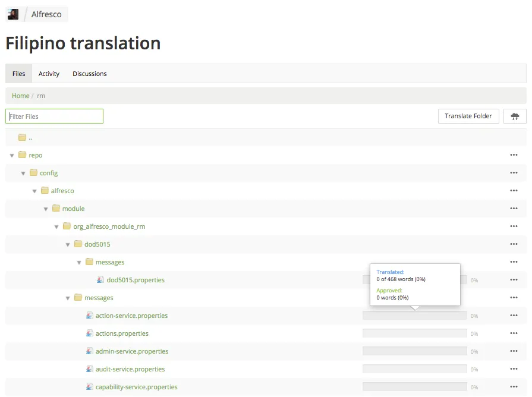Click the cloud upload/download icon button
This screenshot has width=532, height=397.
tap(515, 116)
